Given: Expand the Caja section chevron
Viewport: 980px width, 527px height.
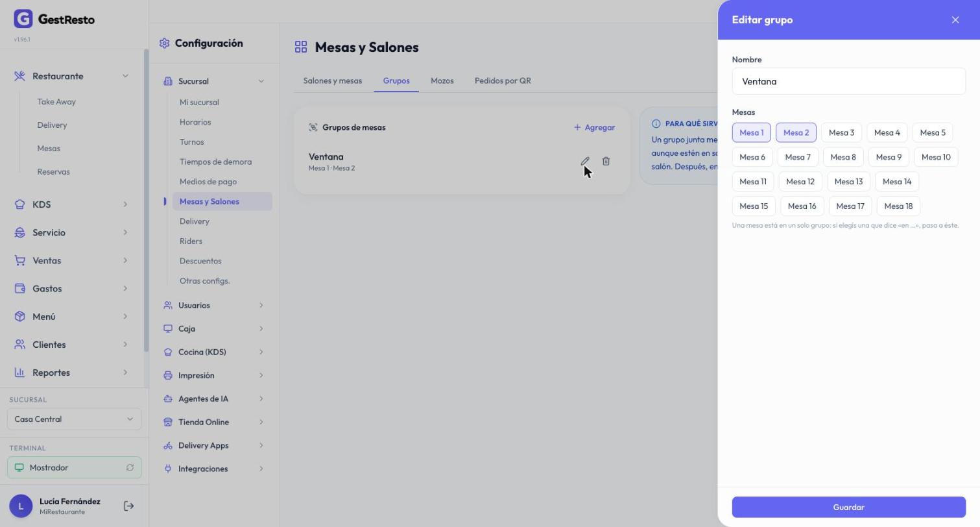Looking at the screenshot, I should click(261, 329).
